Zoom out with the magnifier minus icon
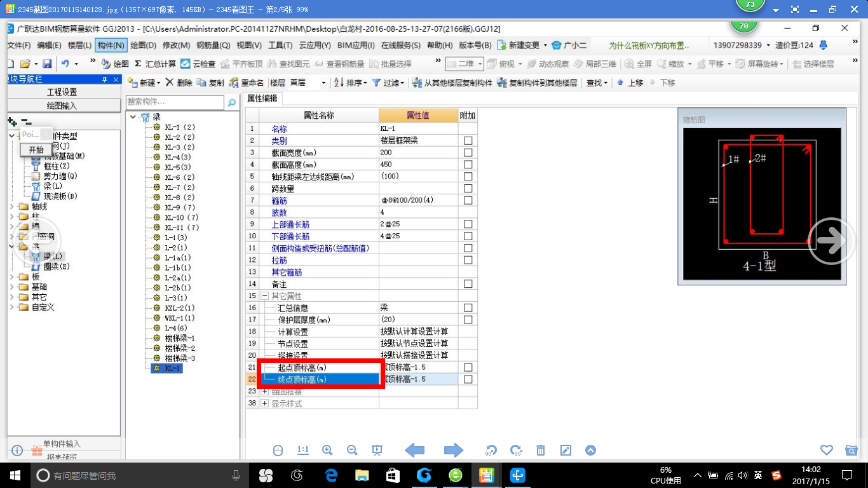Screen dimensions: 868x488 (x=352, y=450)
